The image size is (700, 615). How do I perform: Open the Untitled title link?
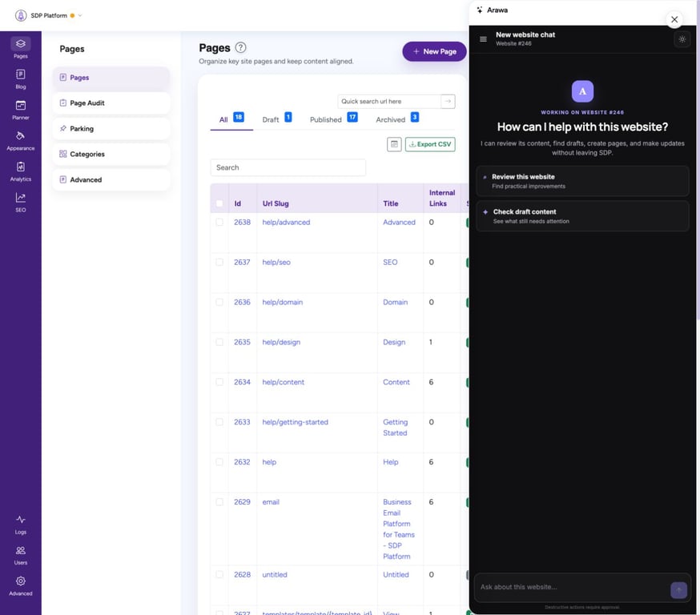[x=396, y=575]
